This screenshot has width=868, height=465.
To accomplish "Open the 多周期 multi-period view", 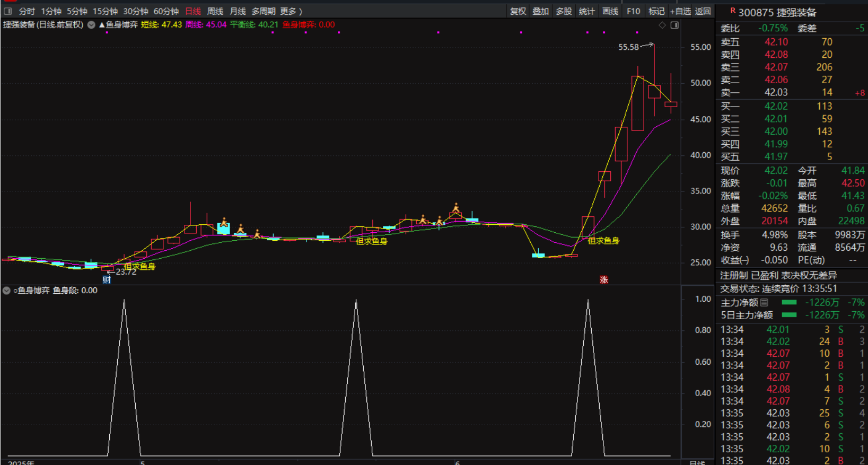I will [x=264, y=11].
